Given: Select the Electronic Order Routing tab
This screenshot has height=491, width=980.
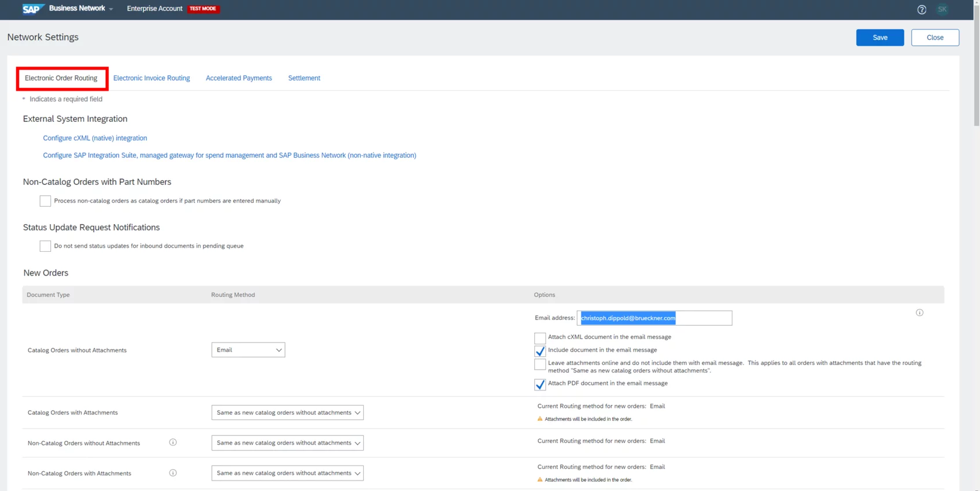Looking at the screenshot, I should (61, 78).
